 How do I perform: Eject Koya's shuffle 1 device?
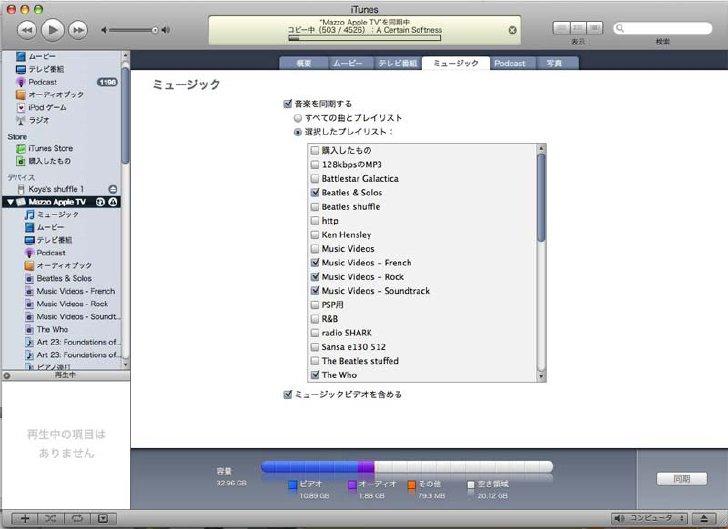112,189
